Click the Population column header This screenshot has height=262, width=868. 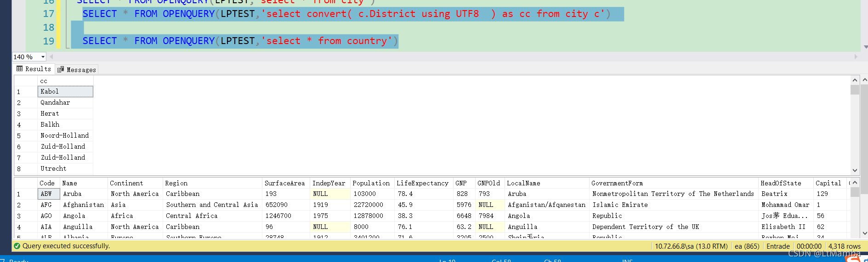coord(371,183)
